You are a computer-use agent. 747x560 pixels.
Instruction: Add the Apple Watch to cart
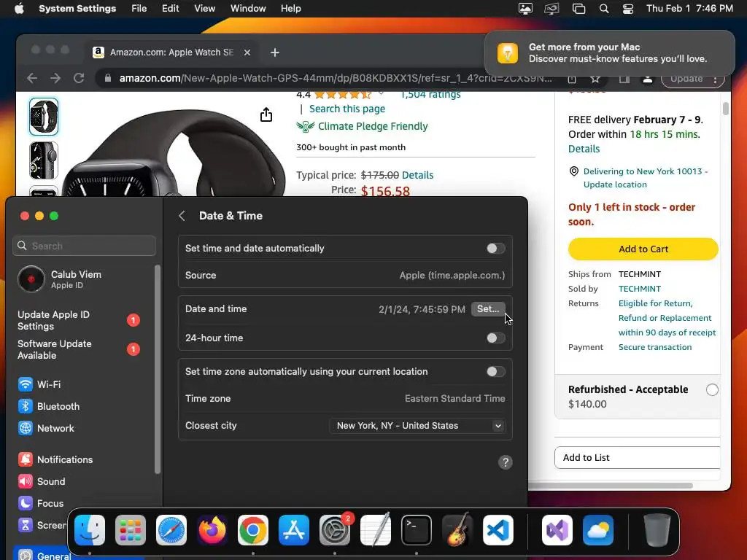[x=643, y=249]
